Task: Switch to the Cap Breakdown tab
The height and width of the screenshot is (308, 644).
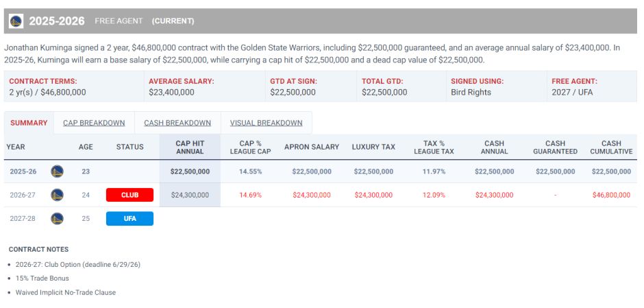Action: tap(94, 123)
